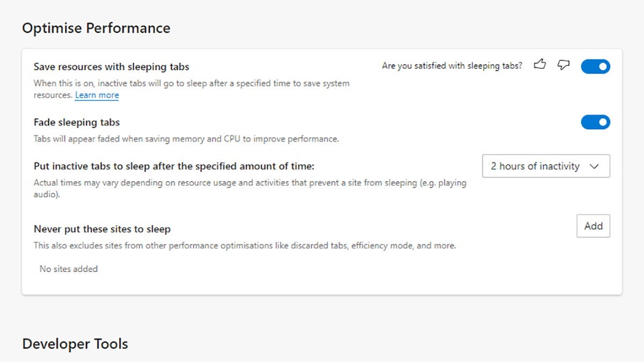Viewport: 644px width, 362px height.
Task: Disable the sleeping tabs toggle
Action: 595,67
